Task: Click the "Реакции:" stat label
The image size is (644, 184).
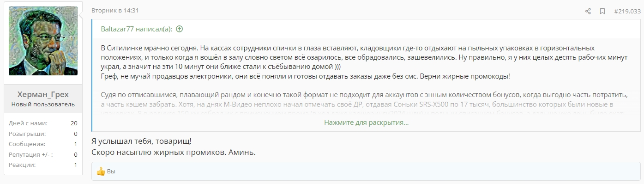Action: 22,165
